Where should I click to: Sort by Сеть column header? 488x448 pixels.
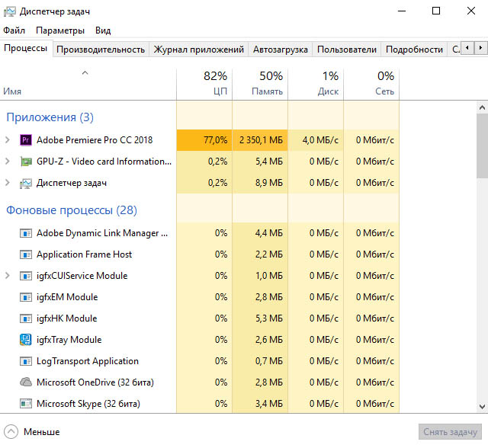point(371,85)
